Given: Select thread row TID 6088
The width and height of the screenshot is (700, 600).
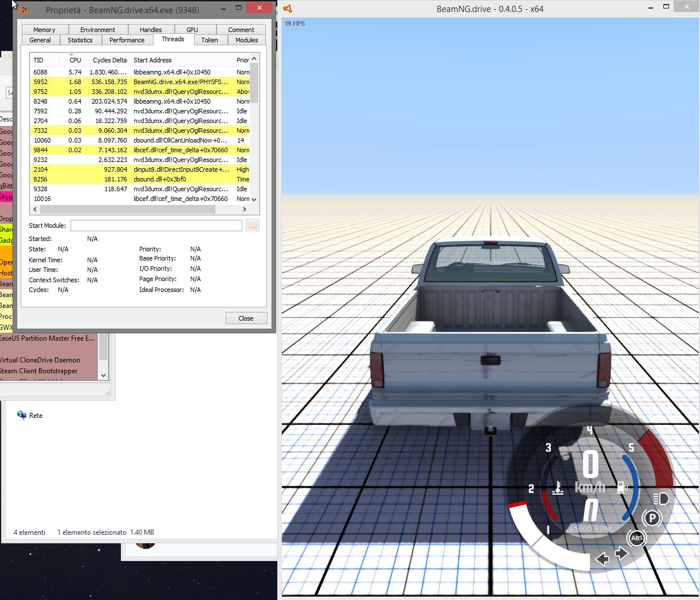Looking at the screenshot, I should 140,72.
